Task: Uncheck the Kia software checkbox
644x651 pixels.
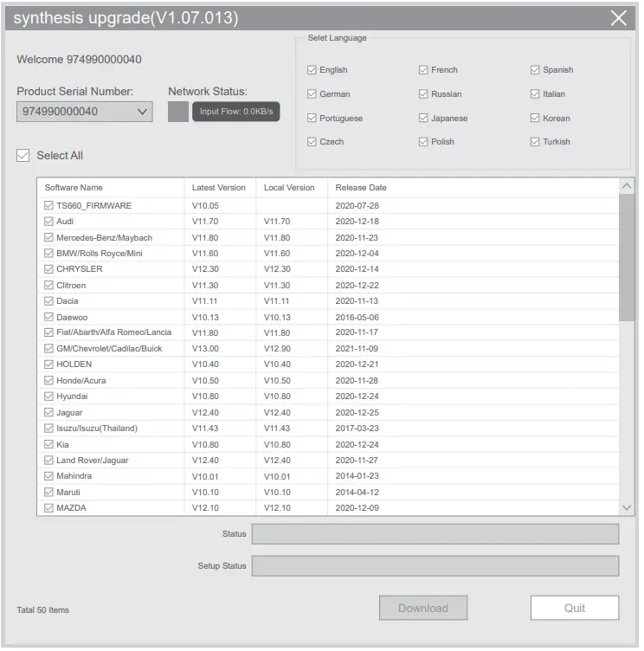Action: 48,445
